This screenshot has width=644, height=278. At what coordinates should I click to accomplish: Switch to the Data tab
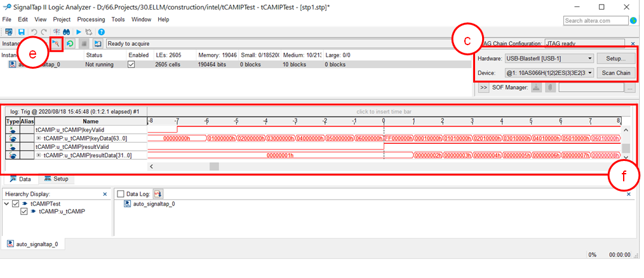(20, 179)
